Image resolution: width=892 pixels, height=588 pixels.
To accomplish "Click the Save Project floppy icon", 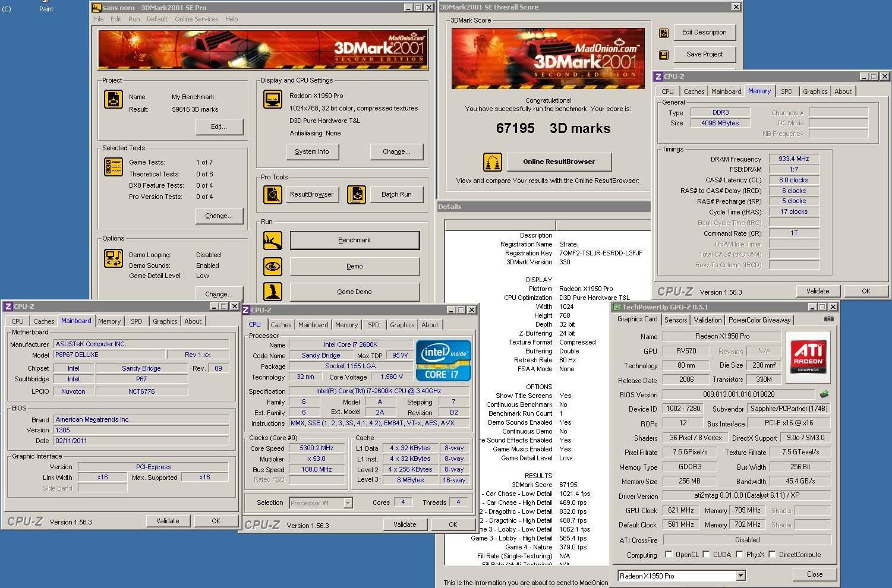I will click(664, 55).
